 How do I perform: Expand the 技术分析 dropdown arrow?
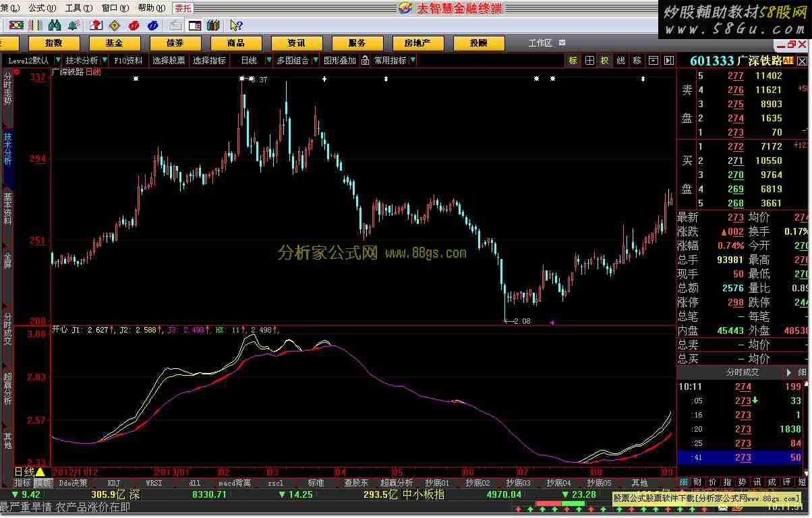coord(104,60)
